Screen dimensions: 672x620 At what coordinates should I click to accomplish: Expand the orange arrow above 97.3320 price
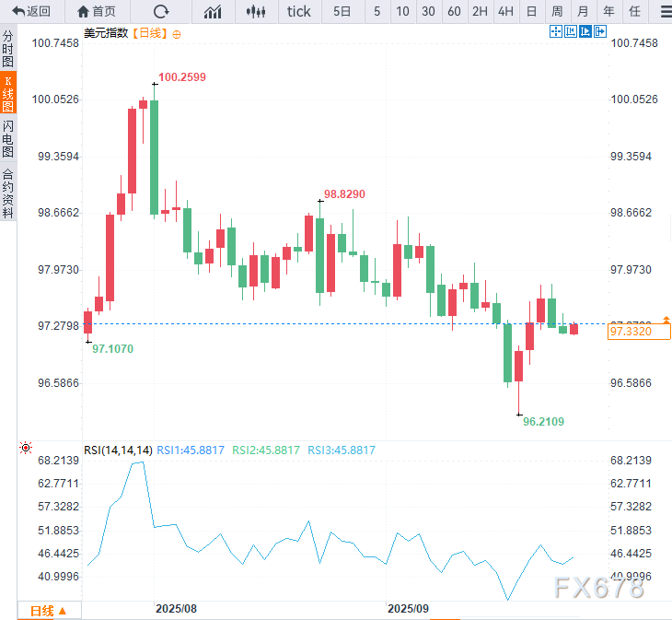[666, 319]
